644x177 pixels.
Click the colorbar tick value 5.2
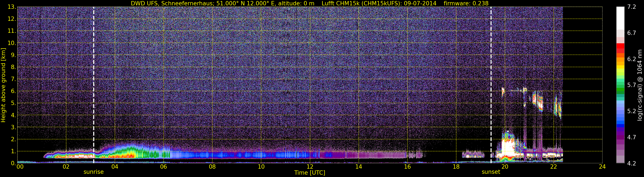tap(632, 111)
